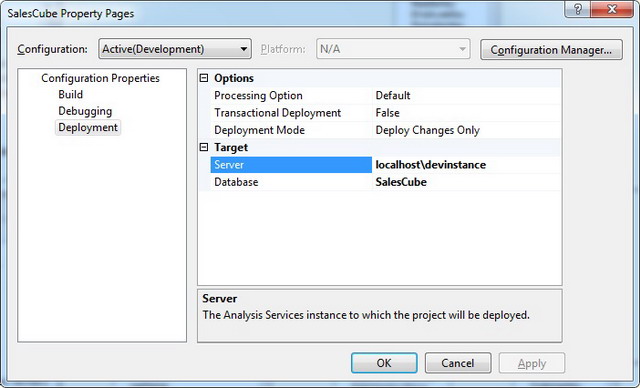Image resolution: width=640 pixels, height=388 pixels.
Task: Edit the server value localhost\devinstance
Action: [467, 165]
